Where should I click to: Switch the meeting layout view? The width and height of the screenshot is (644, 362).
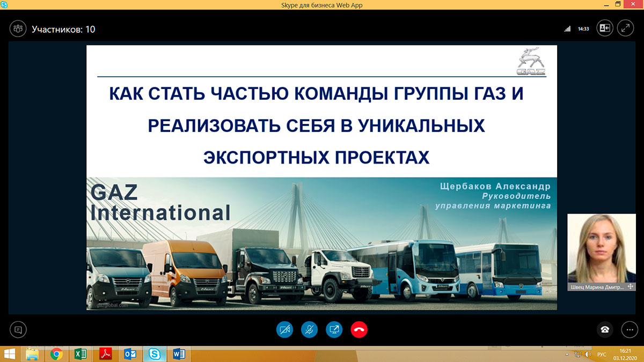[605, 28]
